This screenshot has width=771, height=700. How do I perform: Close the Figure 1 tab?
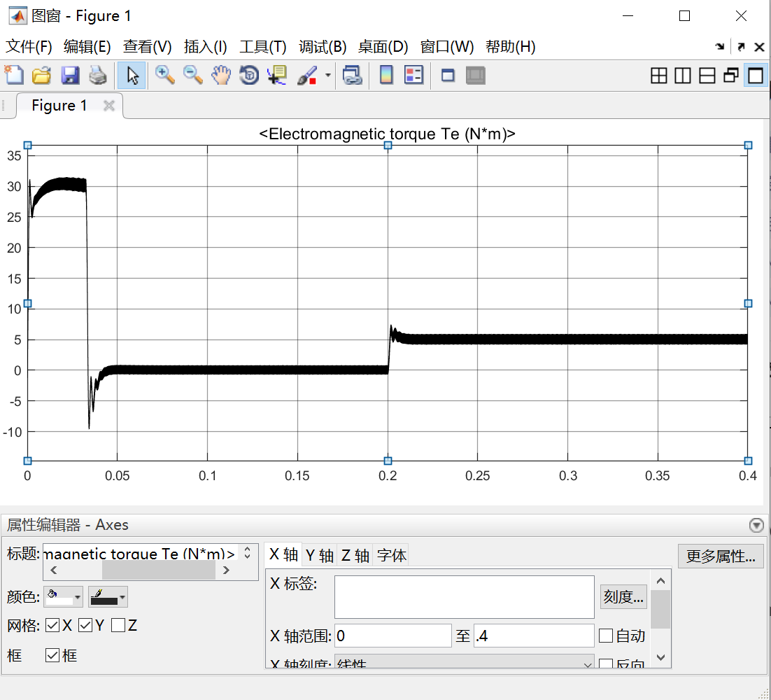109,105
